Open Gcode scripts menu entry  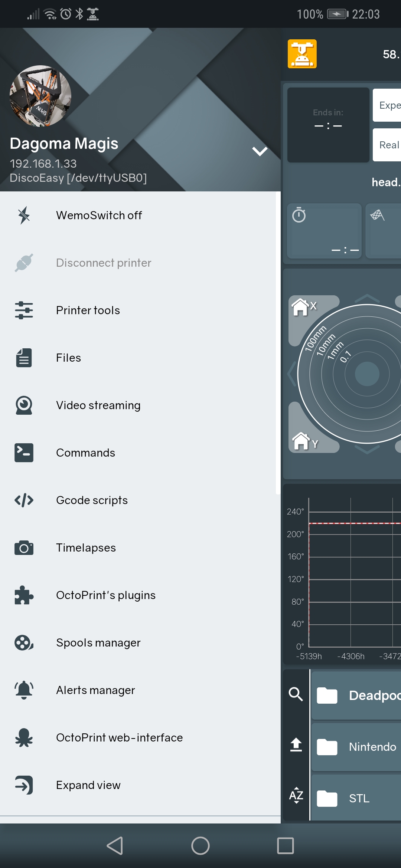[92, 500]
